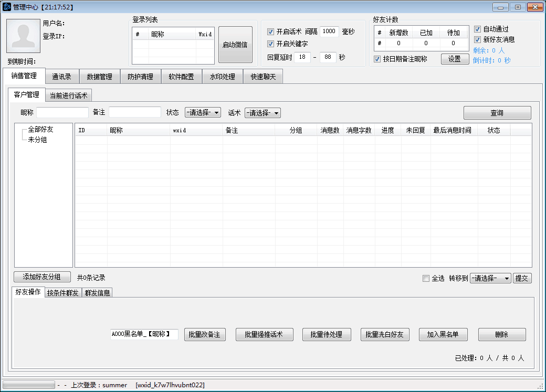Switch to the 数据管理 tab
The image size is (546, 392).
[100, 77]
